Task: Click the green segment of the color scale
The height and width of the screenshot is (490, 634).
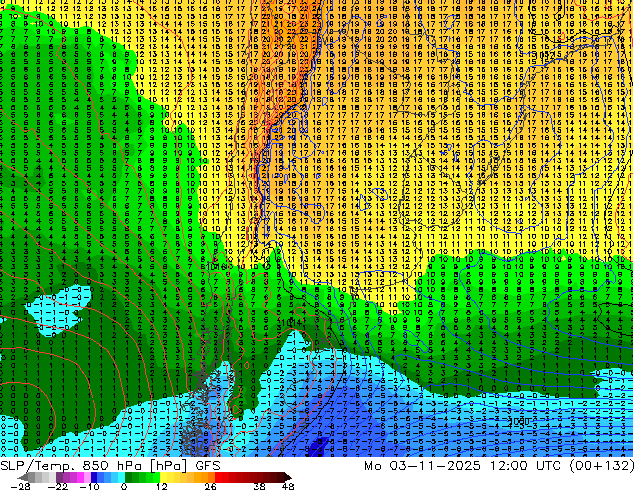Action: [x=142, y=477]
